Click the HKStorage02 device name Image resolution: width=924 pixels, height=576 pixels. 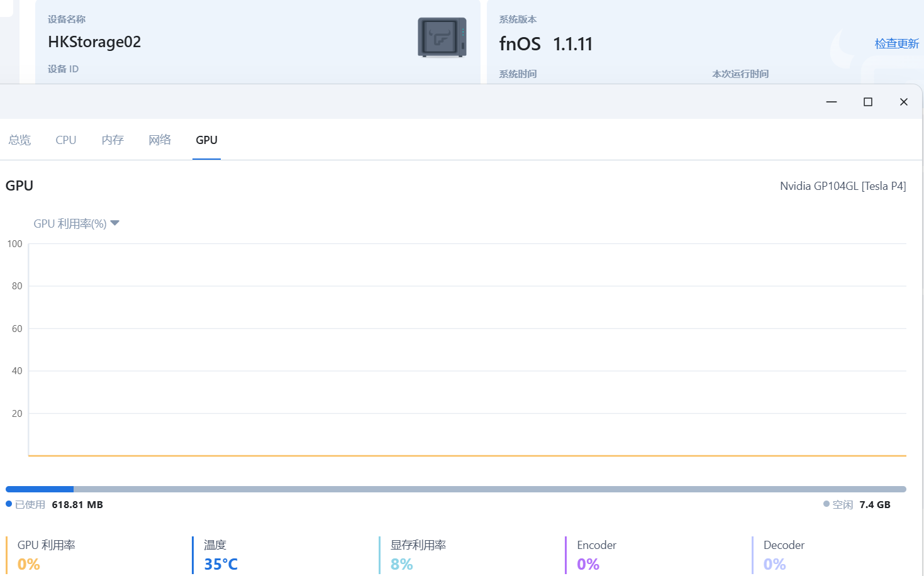(x=94, y=42)
